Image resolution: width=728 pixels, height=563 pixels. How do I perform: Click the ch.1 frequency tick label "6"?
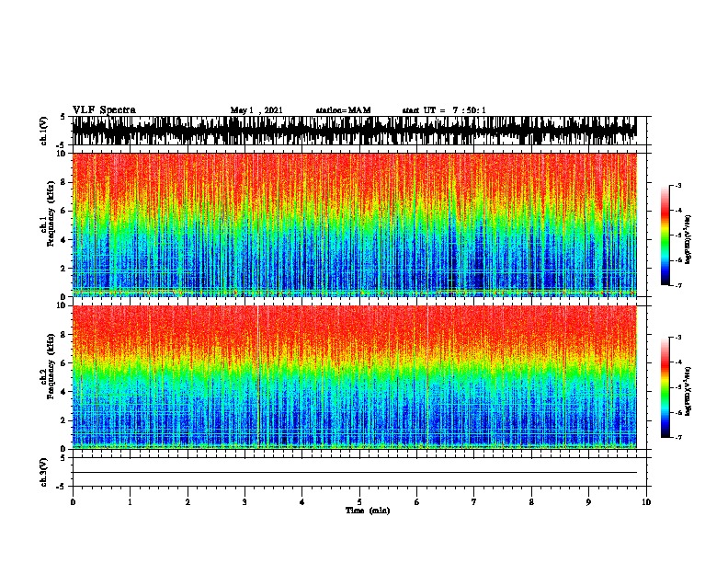(64, 211)
